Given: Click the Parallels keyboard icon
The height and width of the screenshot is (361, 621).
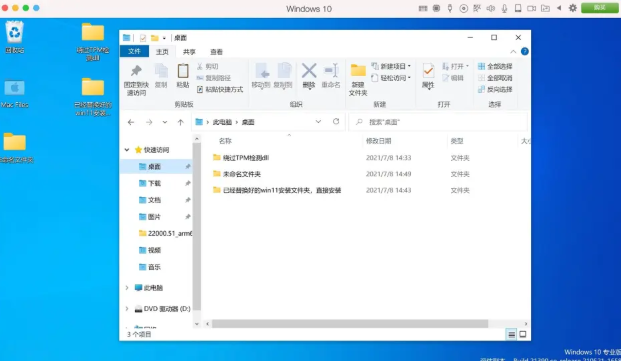Looking at the screenshot, I should click(x=423, y=8).
